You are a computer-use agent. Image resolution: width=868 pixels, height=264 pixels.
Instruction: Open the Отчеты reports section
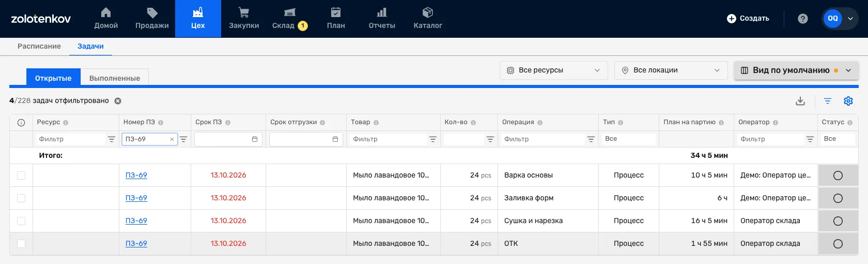[382, 19]
